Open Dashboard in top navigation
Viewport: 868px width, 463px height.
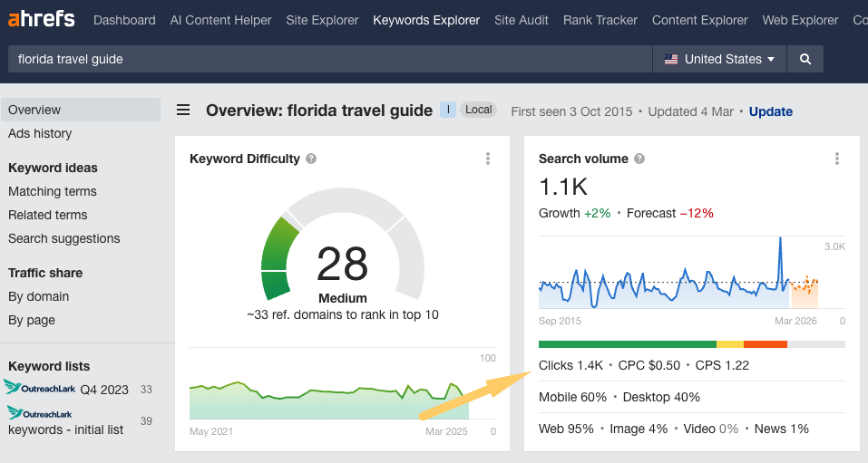124,20
